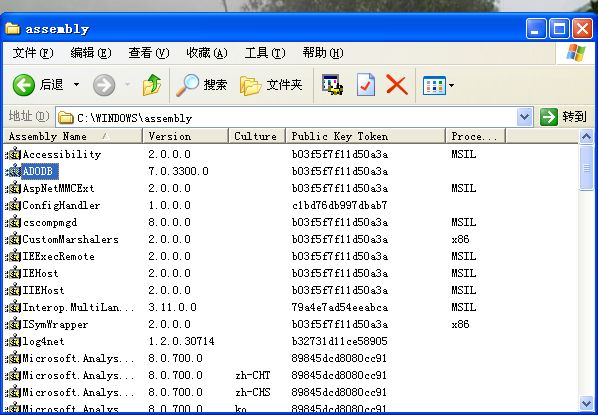Go back with the green Back arrow

tap(24, 85)
